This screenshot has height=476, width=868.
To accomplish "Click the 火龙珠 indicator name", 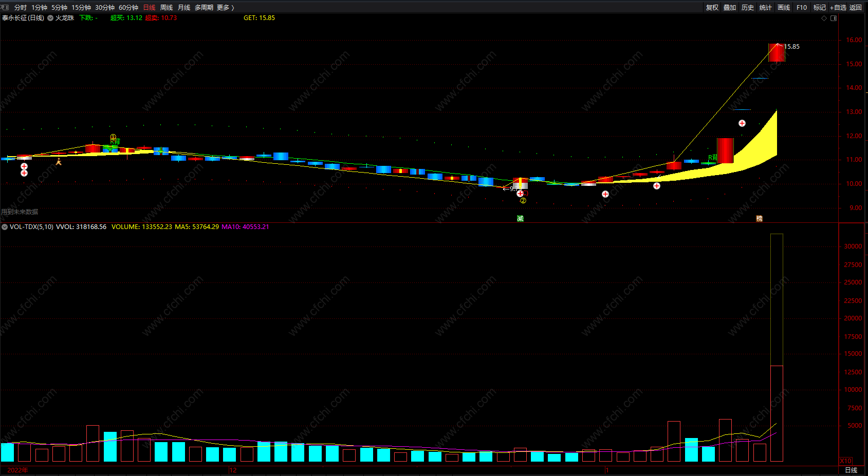I will pyautogui.click(x=65, y=18).
